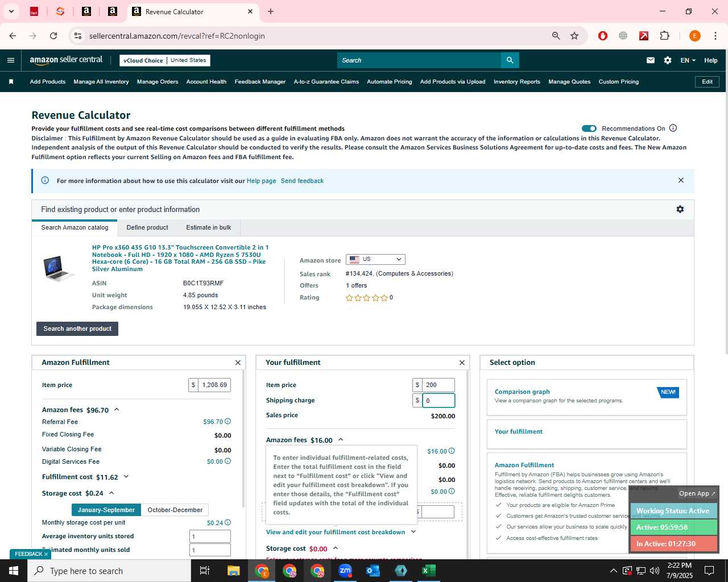The height and width of the screenshot is (582, 728).
Task: Close the Your fulfillment panel
Action: click(x=462, y=363)
